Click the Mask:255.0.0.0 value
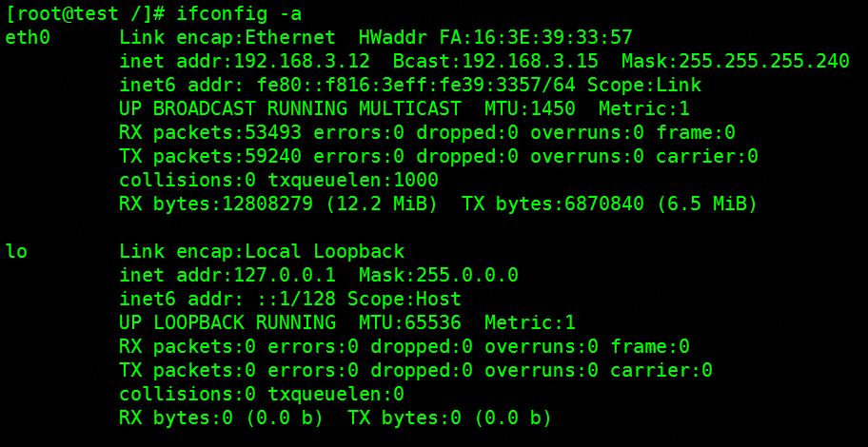868x447 pixels. 439,276
